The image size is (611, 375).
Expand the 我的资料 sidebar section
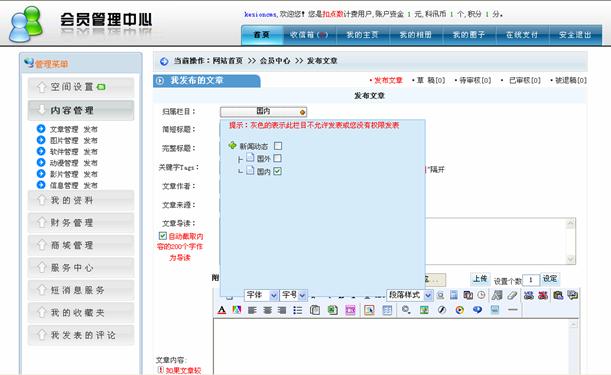tap(81, 200)
